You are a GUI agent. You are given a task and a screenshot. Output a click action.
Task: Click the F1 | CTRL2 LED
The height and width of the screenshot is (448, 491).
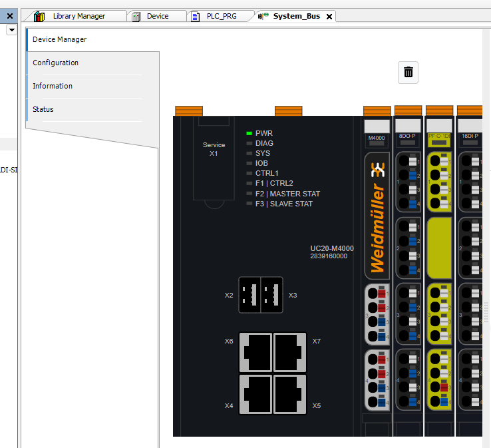tap(249, 183)
